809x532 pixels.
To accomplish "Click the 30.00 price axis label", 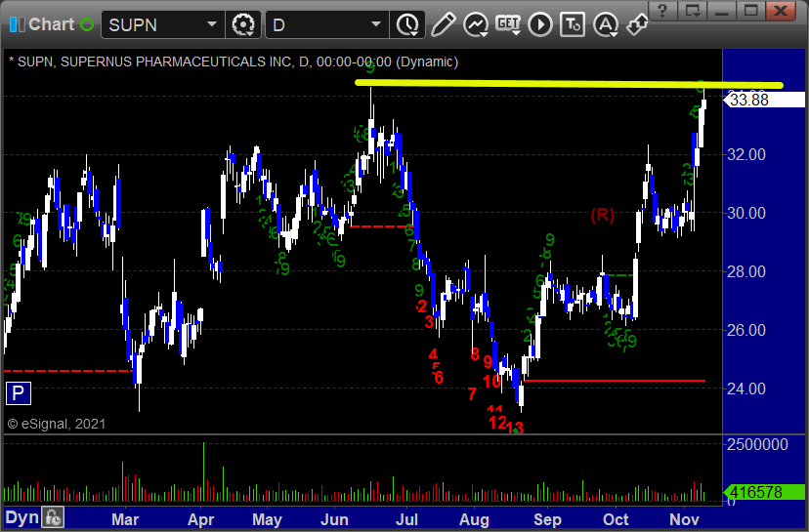I will click(746, 213).
